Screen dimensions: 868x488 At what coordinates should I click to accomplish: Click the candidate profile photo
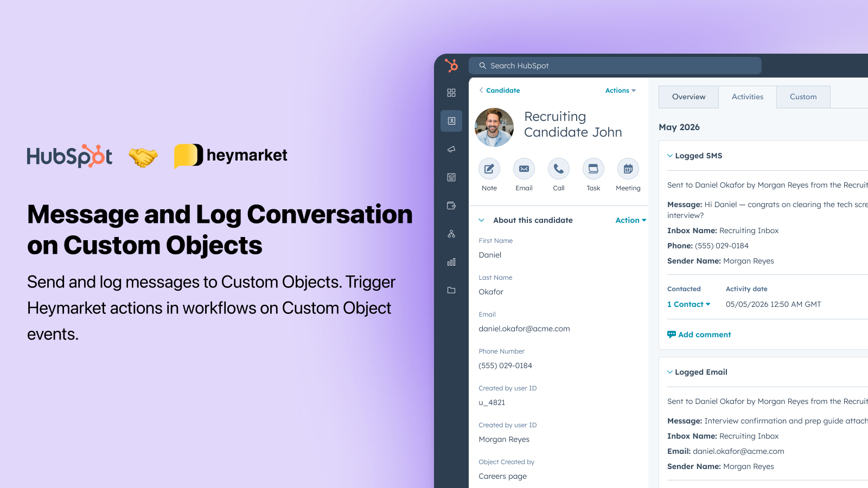494,127
